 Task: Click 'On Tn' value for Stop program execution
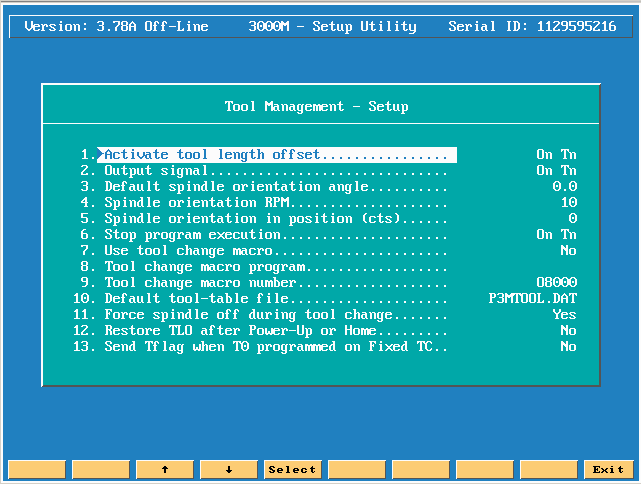[x=556, y=235]
